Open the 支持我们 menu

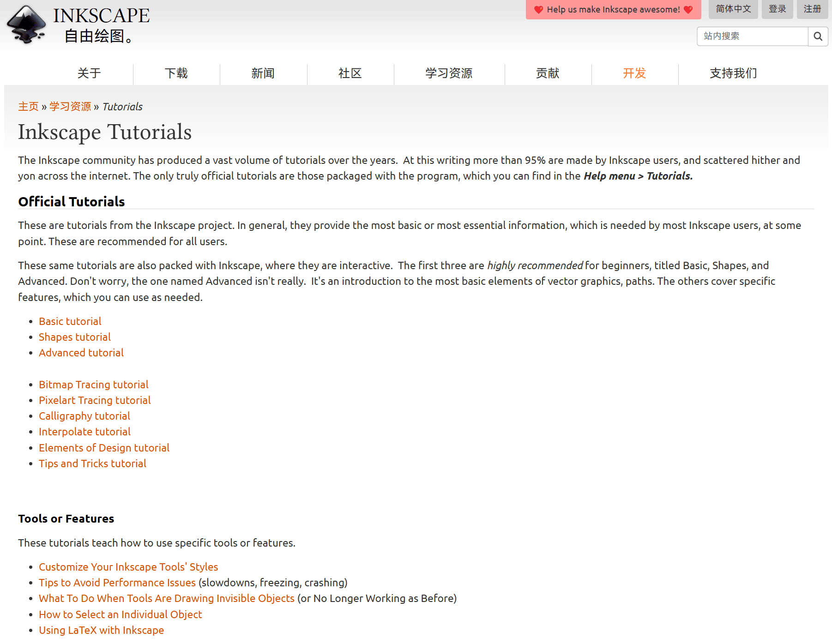(733, 73)
